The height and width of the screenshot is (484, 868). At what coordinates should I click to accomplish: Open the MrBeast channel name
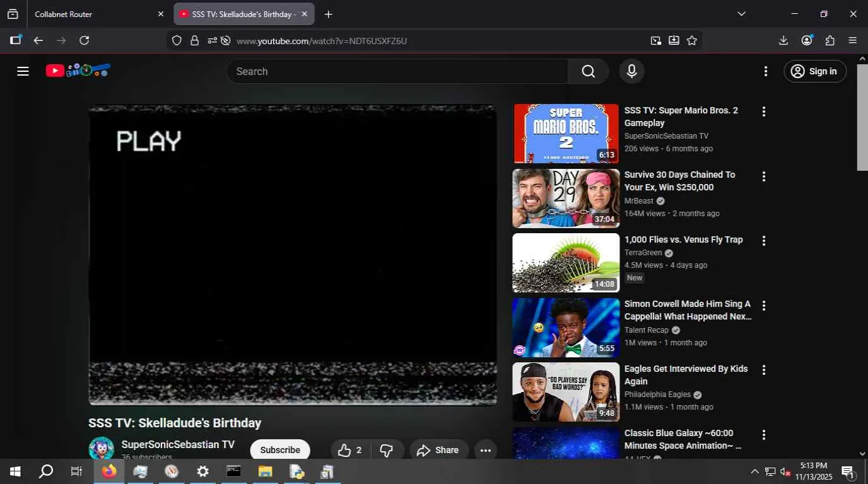point(639,200)
